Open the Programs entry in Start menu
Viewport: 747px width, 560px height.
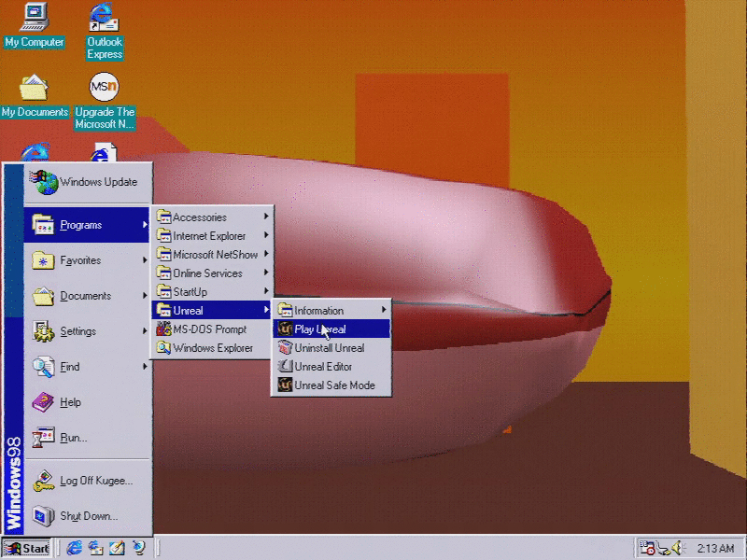pyautogui.click(x=87, y=225)
